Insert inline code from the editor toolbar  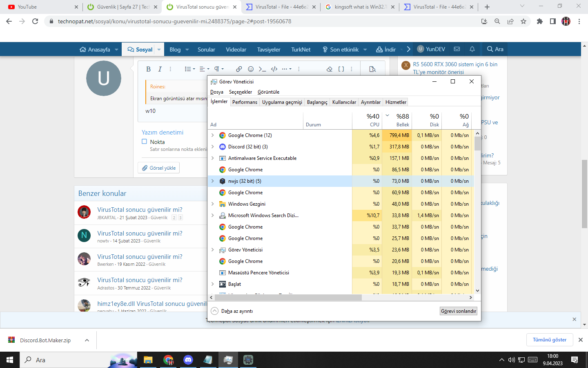coord(263,69)
